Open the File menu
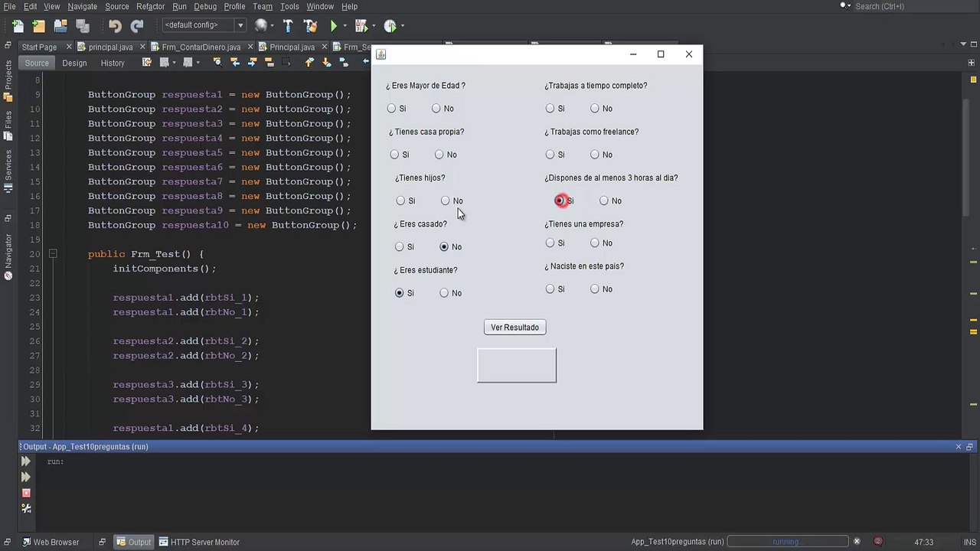The width and height of the screenshot is (980, 551). coord(9,6)
